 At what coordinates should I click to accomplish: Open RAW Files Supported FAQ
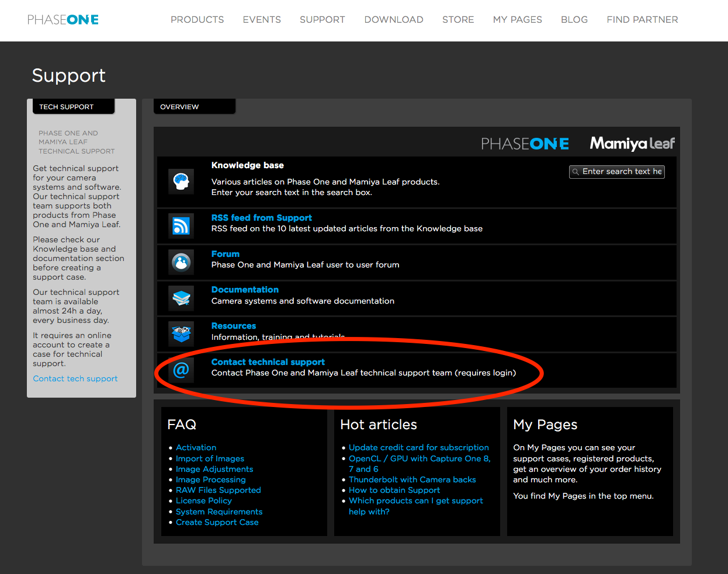[219, 490]
